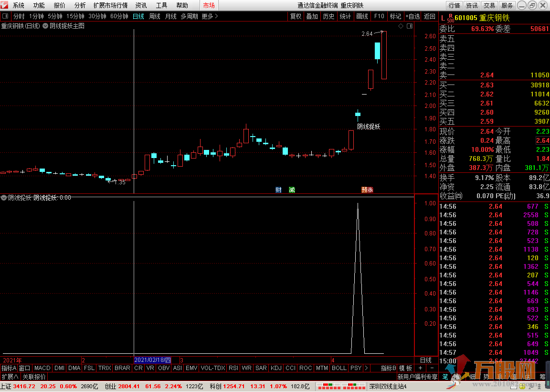The width and height of the screenshot is (550, 392).
Task: Switch to the 周线 period
Action: tap(155, 16)
